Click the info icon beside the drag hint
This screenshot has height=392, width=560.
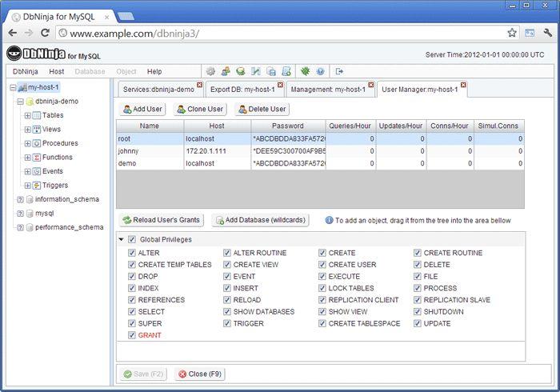[x=329, y=220]
